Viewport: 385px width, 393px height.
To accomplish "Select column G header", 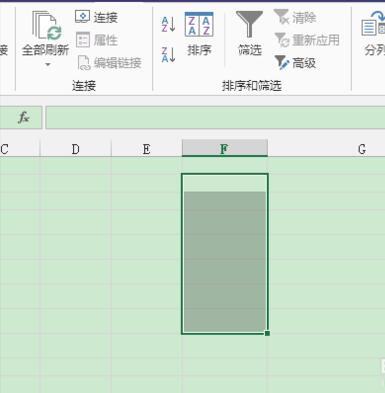I will [x=327, y=149].
